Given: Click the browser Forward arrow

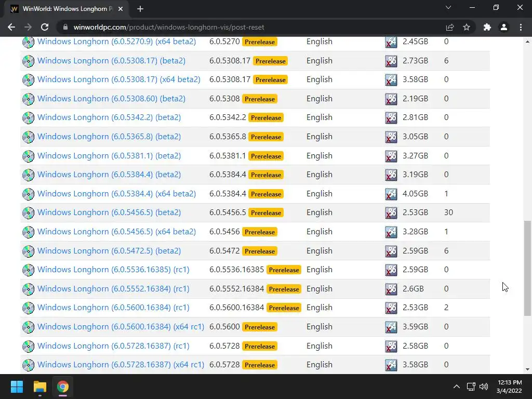Looking at the screenshot, I should [28, 27].
